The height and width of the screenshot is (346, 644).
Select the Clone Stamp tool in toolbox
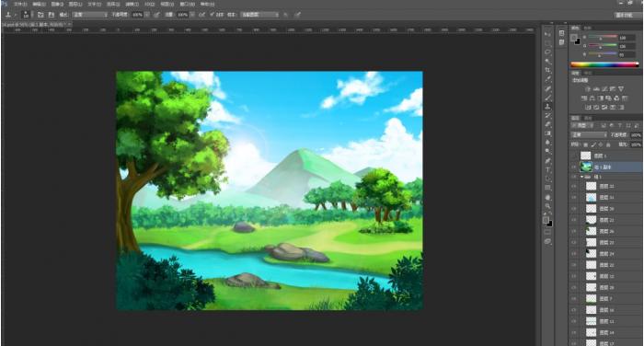coord(547,107)
